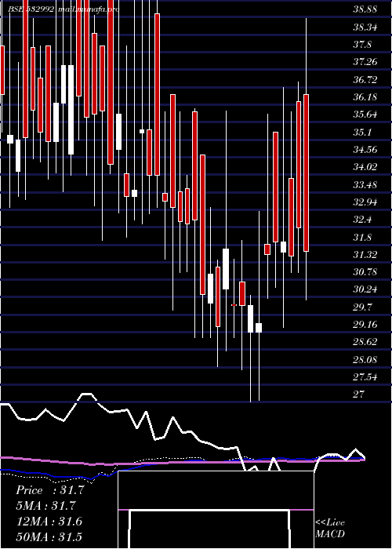Click the 12MA : 31.6 readout
This screenshot has width=392, height=549.
pos(49,522)
